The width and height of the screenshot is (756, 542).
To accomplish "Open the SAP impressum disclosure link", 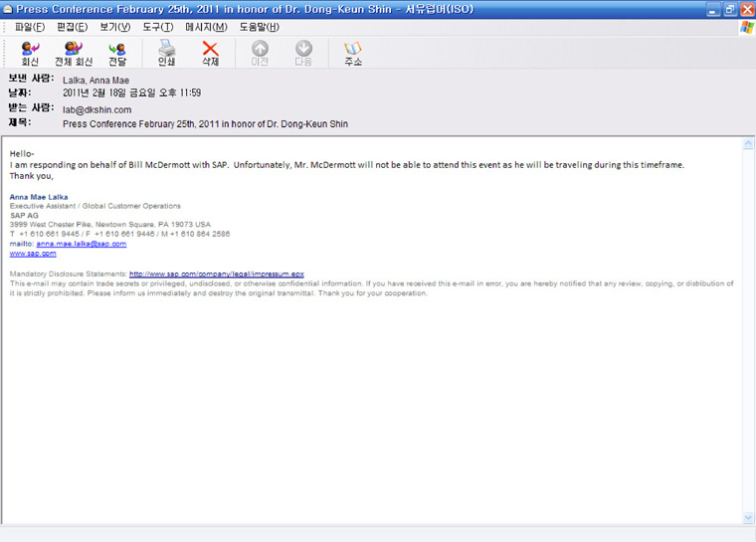I will 216,272.
